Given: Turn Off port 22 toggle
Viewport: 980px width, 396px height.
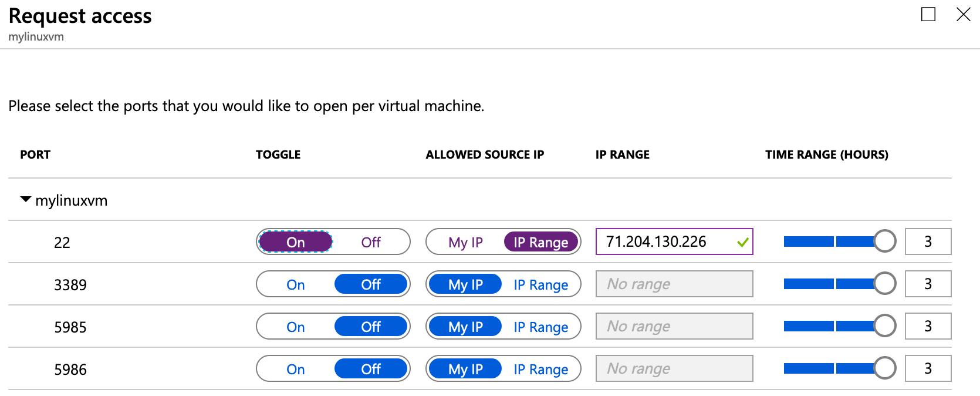Looking at the screenshot, I should (x=371, y=242).
